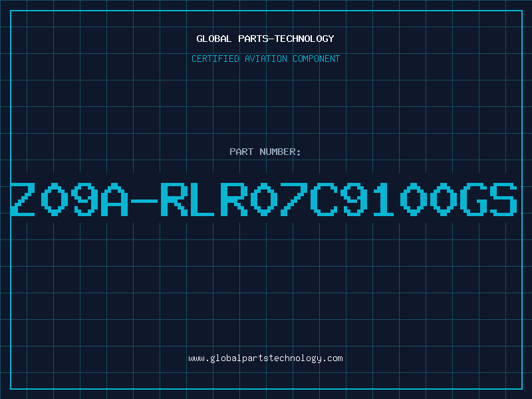Image resolution: width=532 pixels, height=399 pixels.
Task: Select the 'CERTIFIED AVIATION COMPONENT' subtitle
Action: point(265,59)
